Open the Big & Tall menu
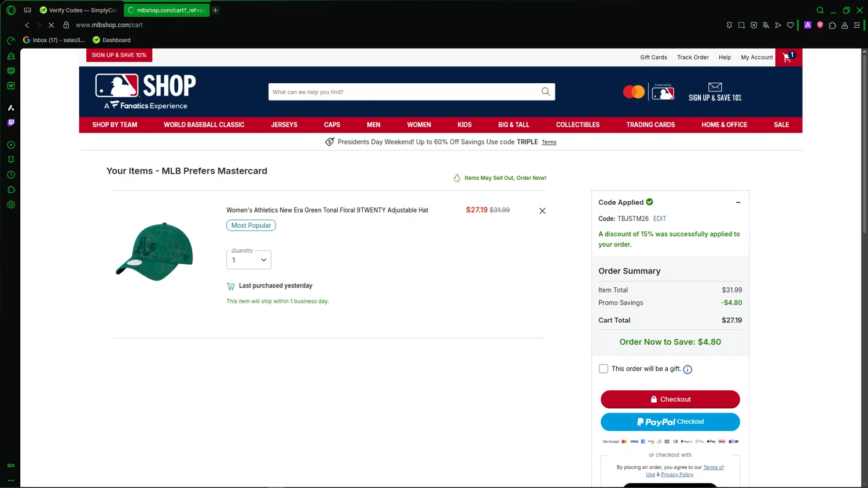The height and width of the screenshot is (488, 868). 514,125
